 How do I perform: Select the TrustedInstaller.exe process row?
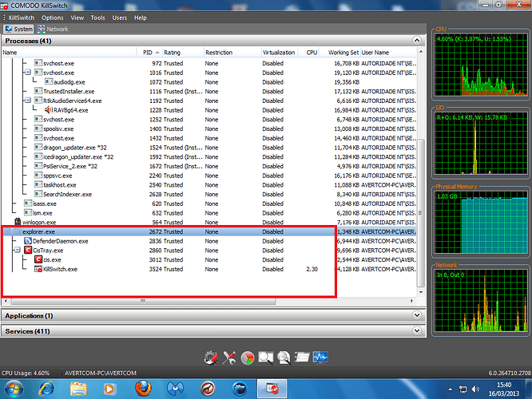tap(209, 91)
